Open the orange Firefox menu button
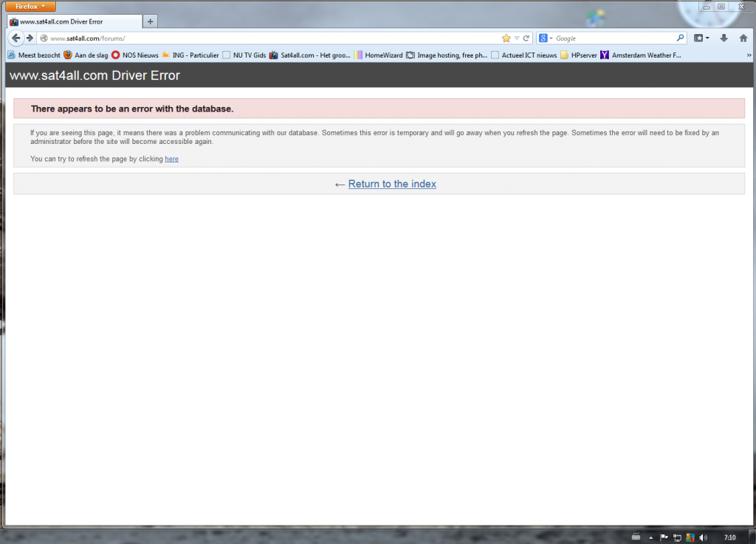756x544 pixels. point(30,6)
